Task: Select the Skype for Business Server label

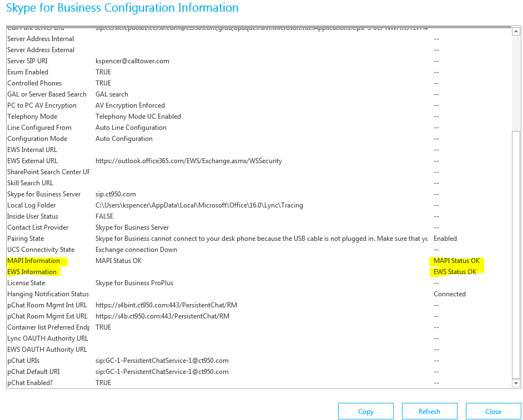Action: (x=44, y=194)
